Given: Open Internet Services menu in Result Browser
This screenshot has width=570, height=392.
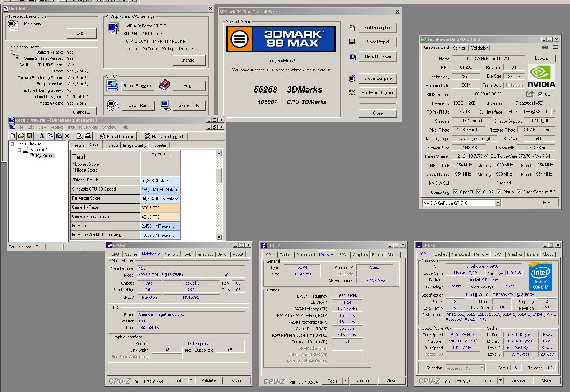Looking at the screenshot, I should [x=82, y=127].
